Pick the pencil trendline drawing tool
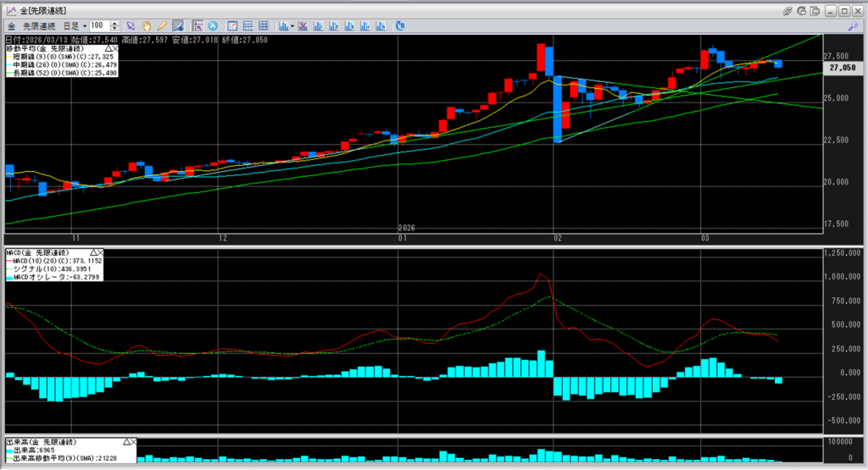868x470 pixels. (x=162, y=26)
